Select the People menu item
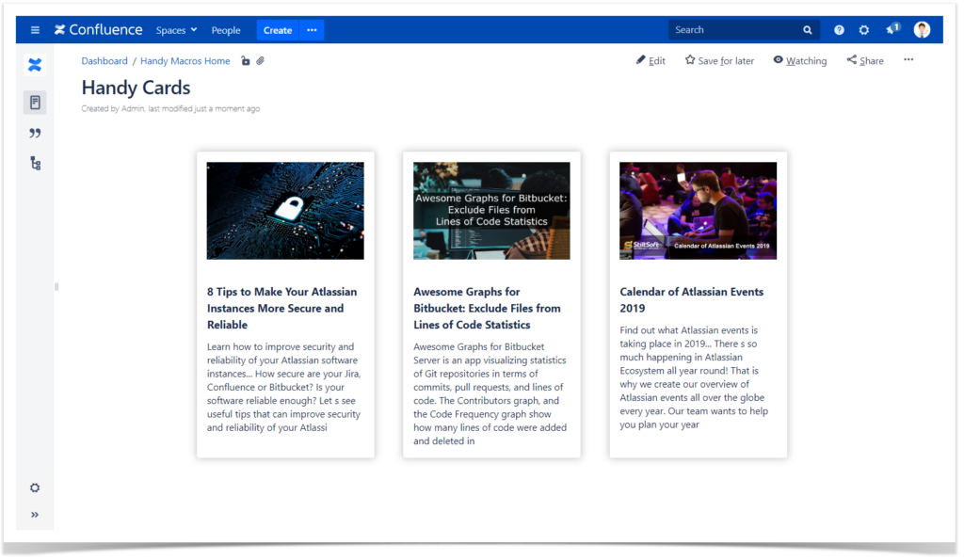The width and height of the screenshot is (964, 560). [x=226, y=29]
